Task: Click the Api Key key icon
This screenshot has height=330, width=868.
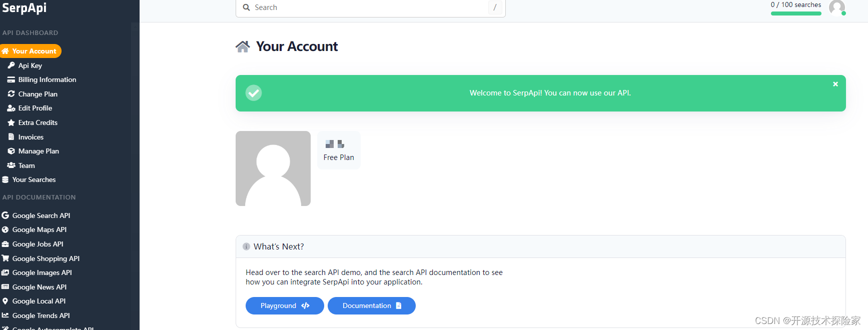Action: [11, 65]
